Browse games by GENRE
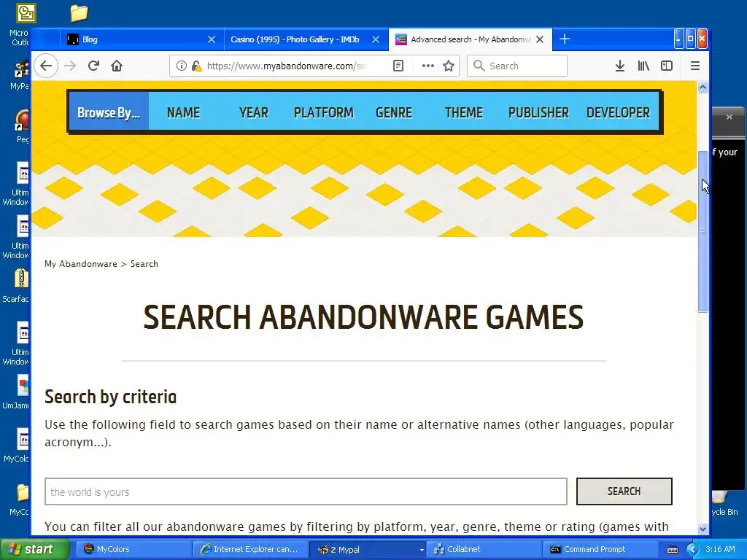747x560 pixels. point(393,112)
